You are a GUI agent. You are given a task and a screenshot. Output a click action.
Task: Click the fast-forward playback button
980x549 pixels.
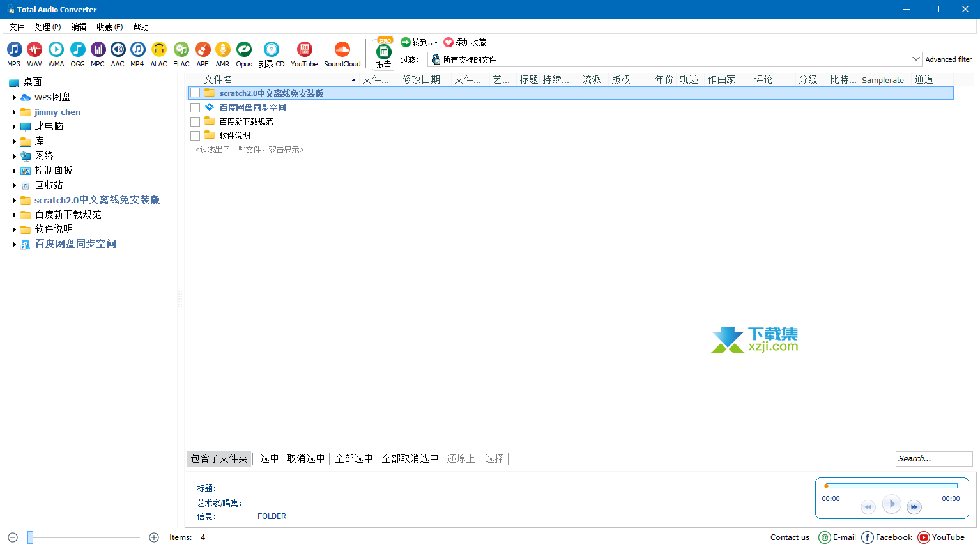tap(914, 507)
